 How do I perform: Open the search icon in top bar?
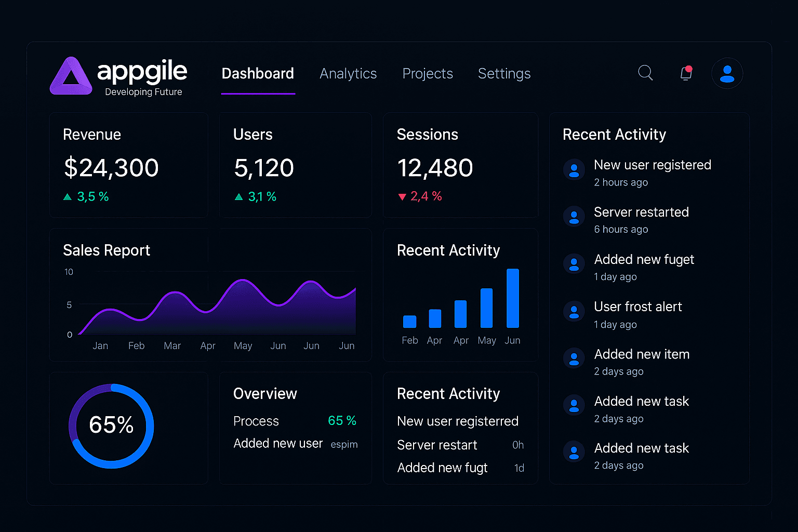(645, 73)
